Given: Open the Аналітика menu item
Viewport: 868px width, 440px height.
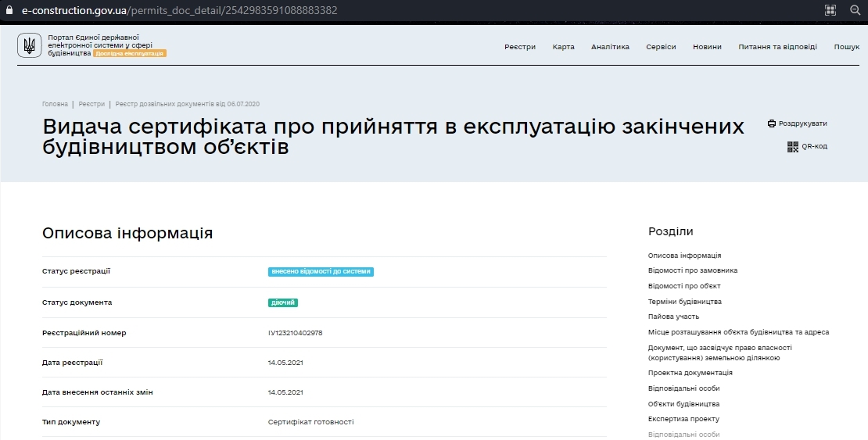Looking at the screenshot, I should click(610, 47).
